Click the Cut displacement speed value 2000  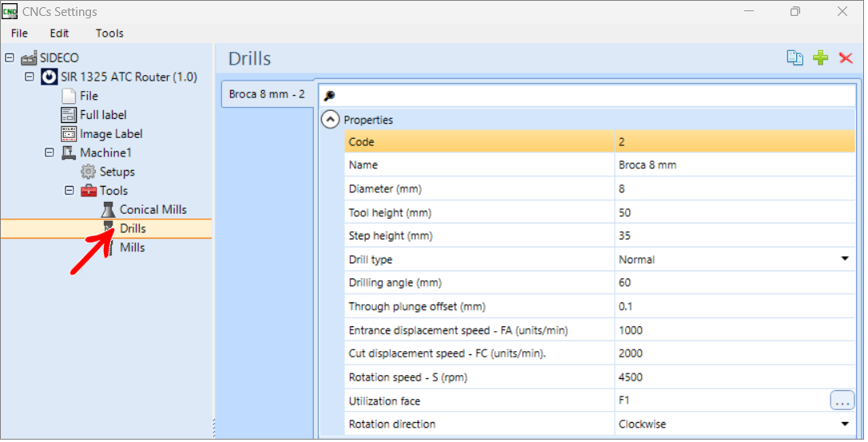pos(735,353)
